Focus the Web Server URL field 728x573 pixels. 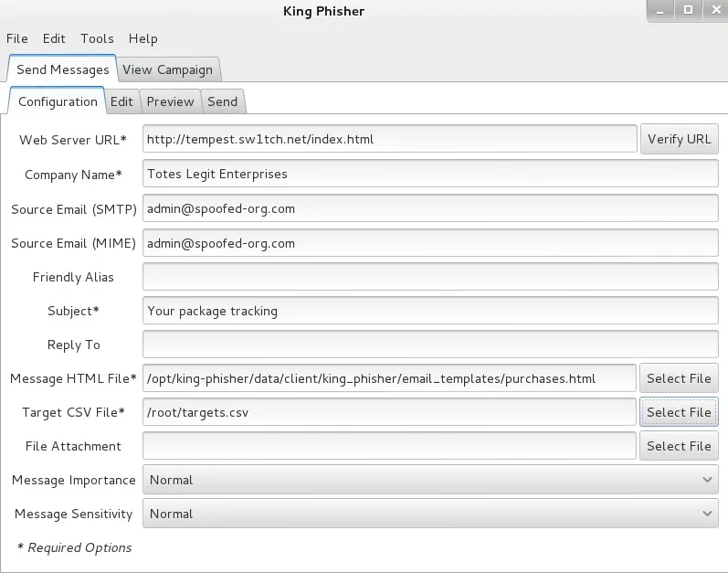coord(389,138)
